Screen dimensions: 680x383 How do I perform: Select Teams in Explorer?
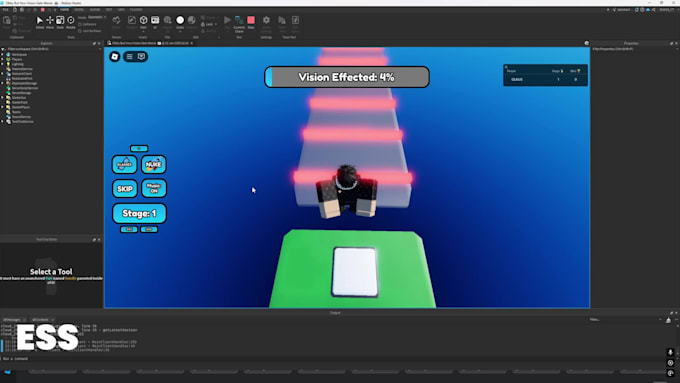pos(16,112)
